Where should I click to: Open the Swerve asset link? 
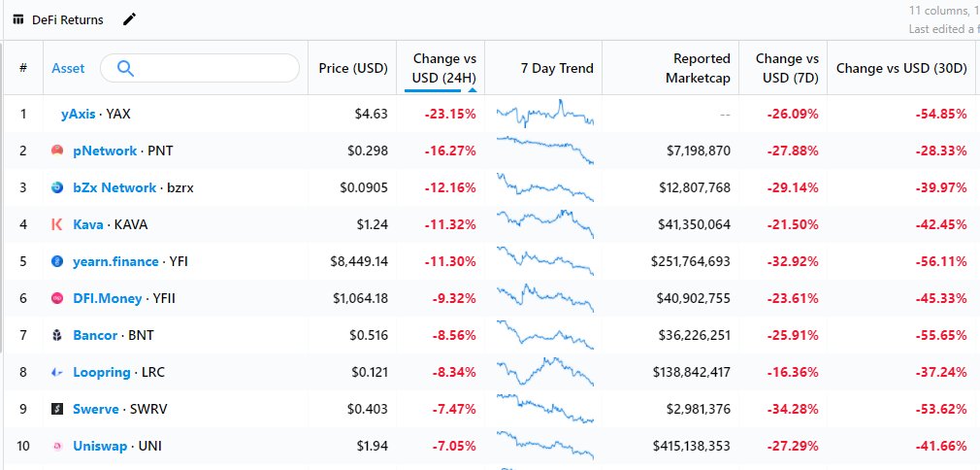96,409
